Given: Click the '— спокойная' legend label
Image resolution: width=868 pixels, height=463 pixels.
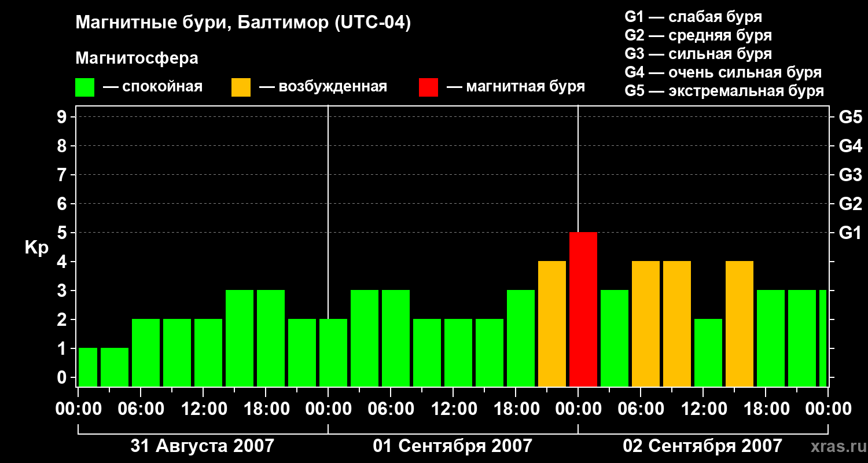Looking at the screenshot, I should 153,87.
